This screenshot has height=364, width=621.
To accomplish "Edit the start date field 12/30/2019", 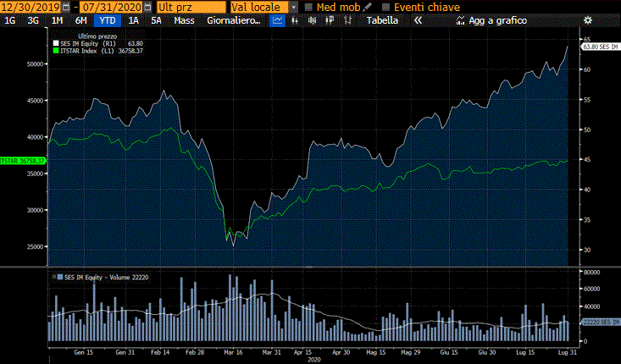I will tap(30, 7).
